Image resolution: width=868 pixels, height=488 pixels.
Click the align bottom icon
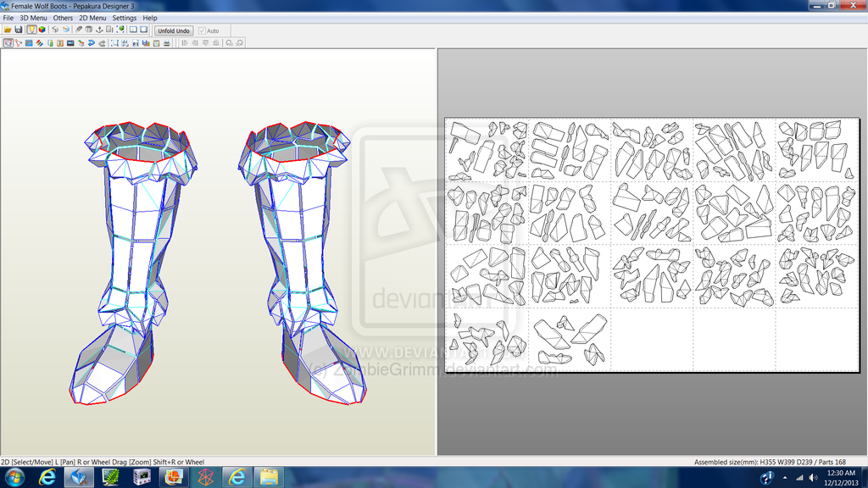pos(216,43)
